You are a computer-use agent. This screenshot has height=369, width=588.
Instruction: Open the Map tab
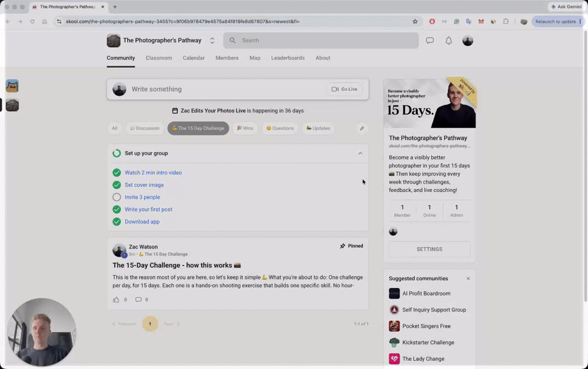pos(254,58)
